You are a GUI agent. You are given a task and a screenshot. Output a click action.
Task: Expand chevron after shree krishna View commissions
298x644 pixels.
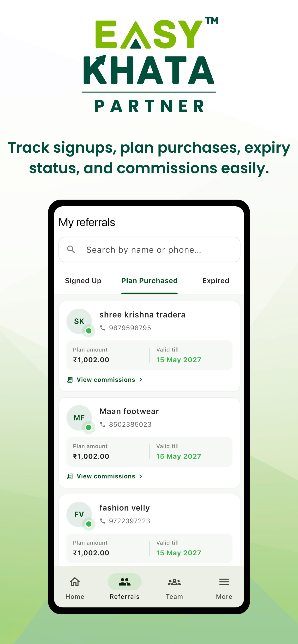point(141,380)
